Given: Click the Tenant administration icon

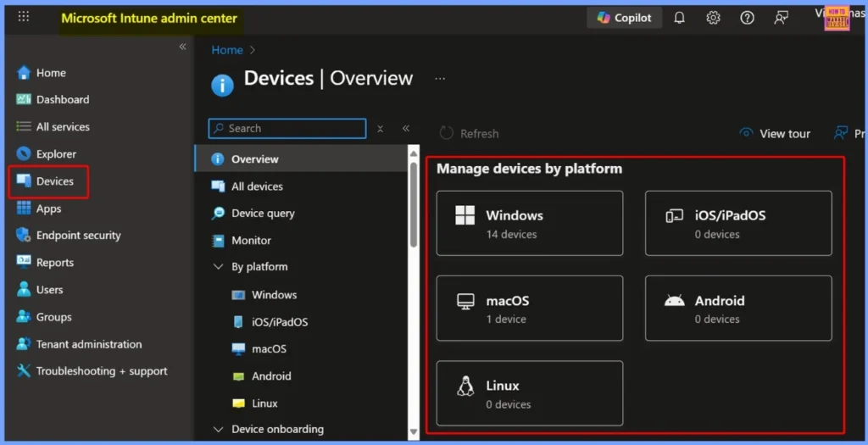Looking at the screenshot, I should point(23,344).
